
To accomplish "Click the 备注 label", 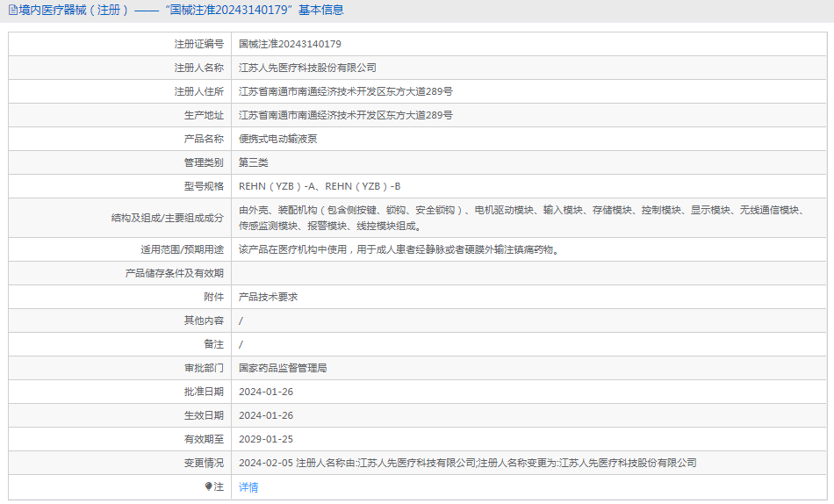I will (x=214, y=344).
